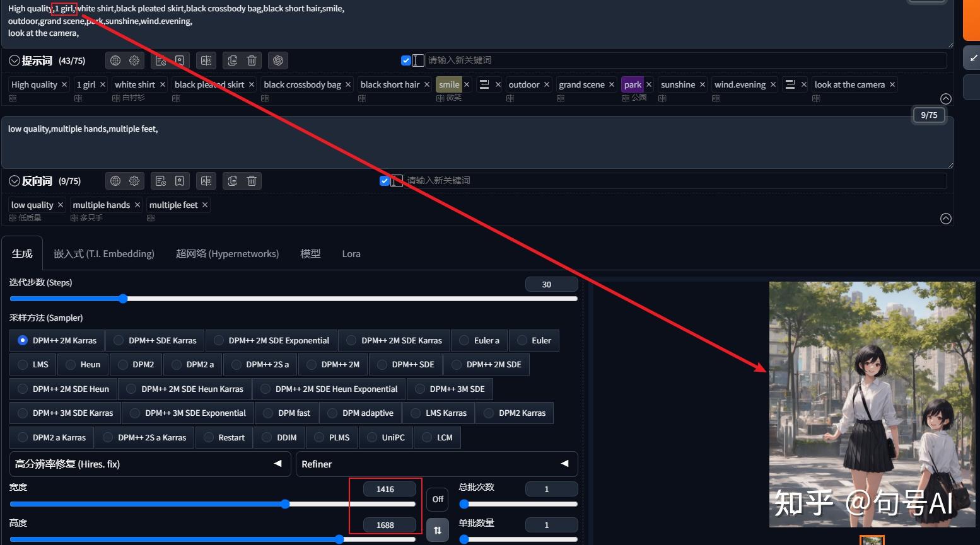
Task: Copy the prompt using the copy icon
Action: [233, 60]
